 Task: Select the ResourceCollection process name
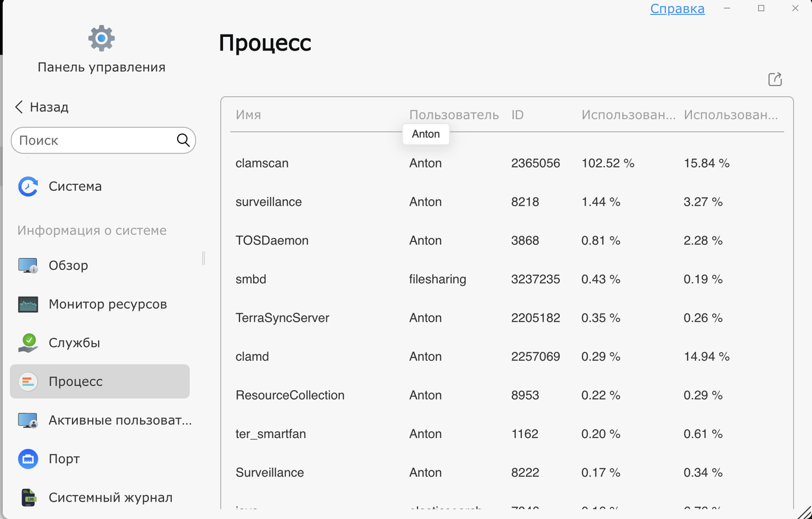290,395
